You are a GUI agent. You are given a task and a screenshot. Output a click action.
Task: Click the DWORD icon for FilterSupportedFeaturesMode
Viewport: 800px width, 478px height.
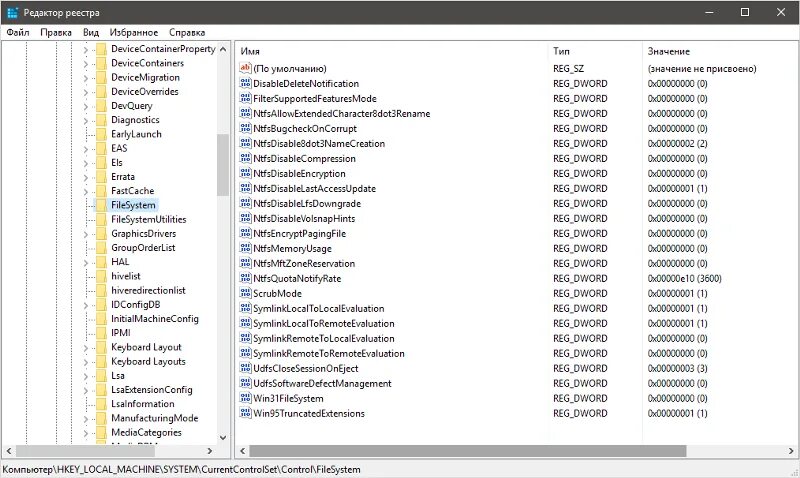pyautogui.click(x=245, y=98)
